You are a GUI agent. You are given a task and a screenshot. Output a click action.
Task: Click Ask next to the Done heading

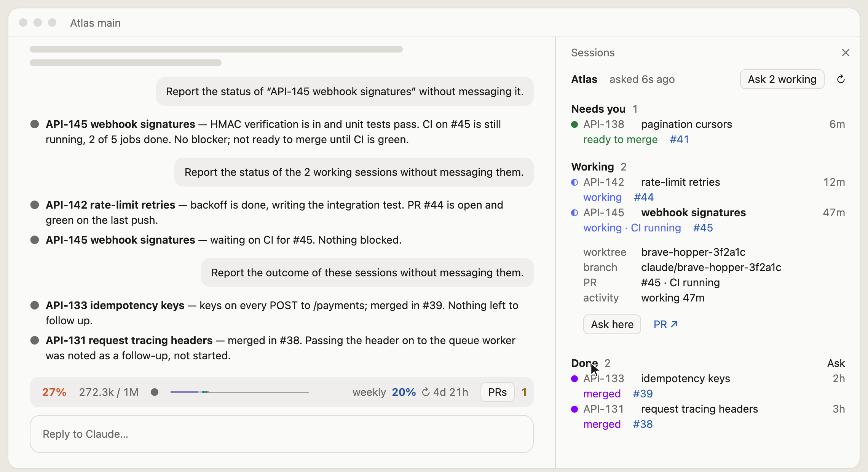tap(836, 363)
